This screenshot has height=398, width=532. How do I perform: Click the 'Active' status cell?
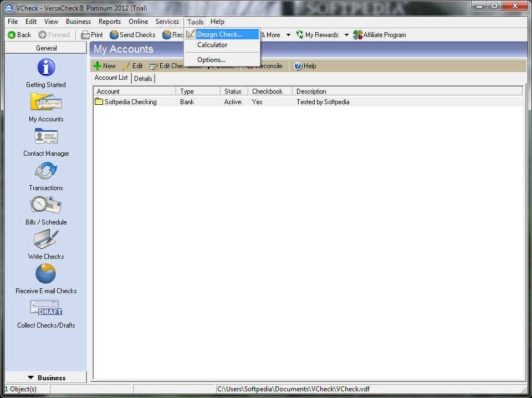click(x=233, y=102)
